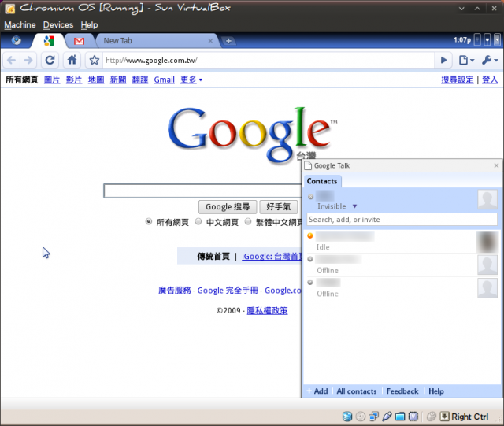
Task: Open the page menu dropdown
Action: (x=466, y=60)
